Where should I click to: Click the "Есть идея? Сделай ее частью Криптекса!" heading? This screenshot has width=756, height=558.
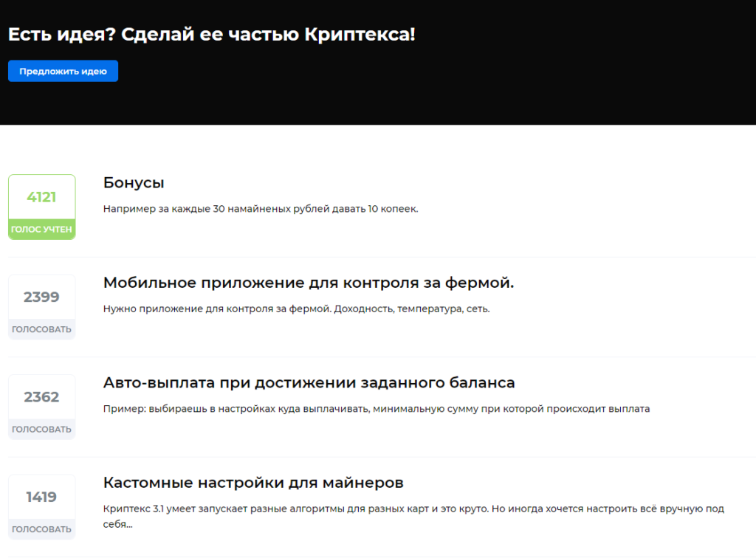coord(212,34)
